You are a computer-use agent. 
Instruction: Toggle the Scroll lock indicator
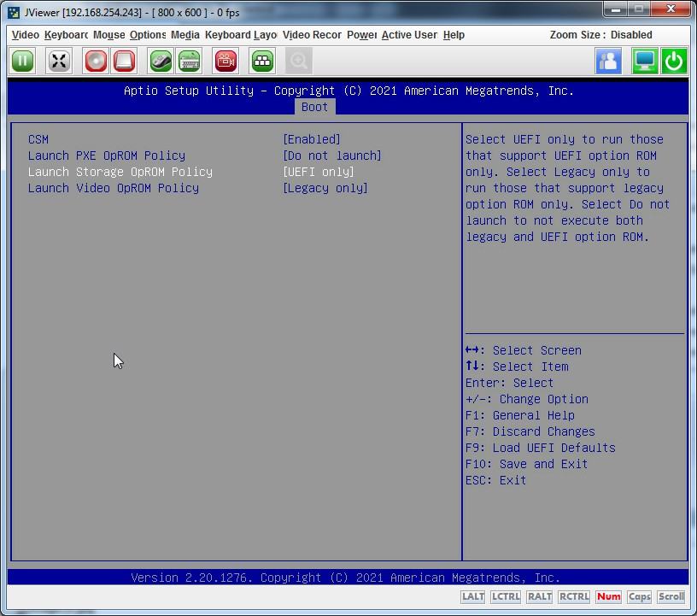[671, 596]
